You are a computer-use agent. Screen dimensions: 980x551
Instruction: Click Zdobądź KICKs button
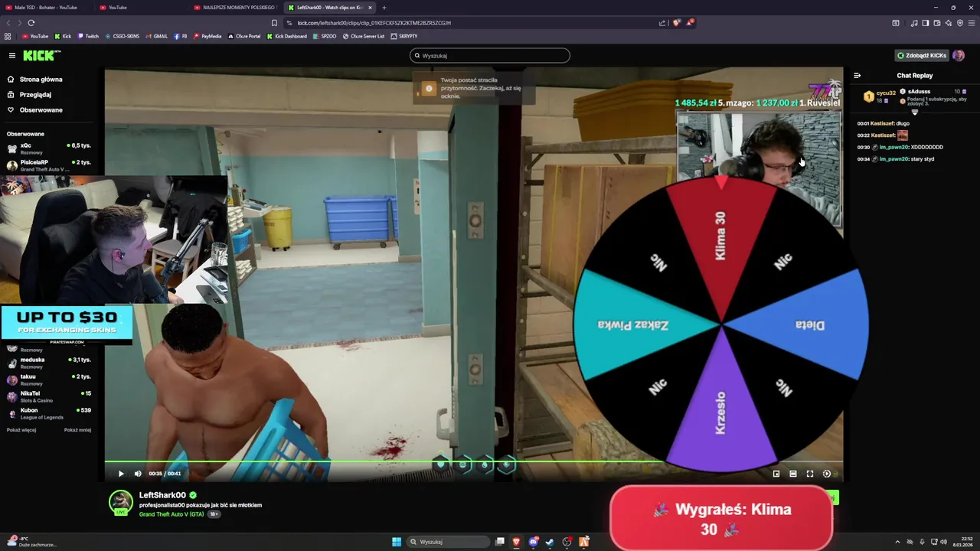tap(922, 55)
